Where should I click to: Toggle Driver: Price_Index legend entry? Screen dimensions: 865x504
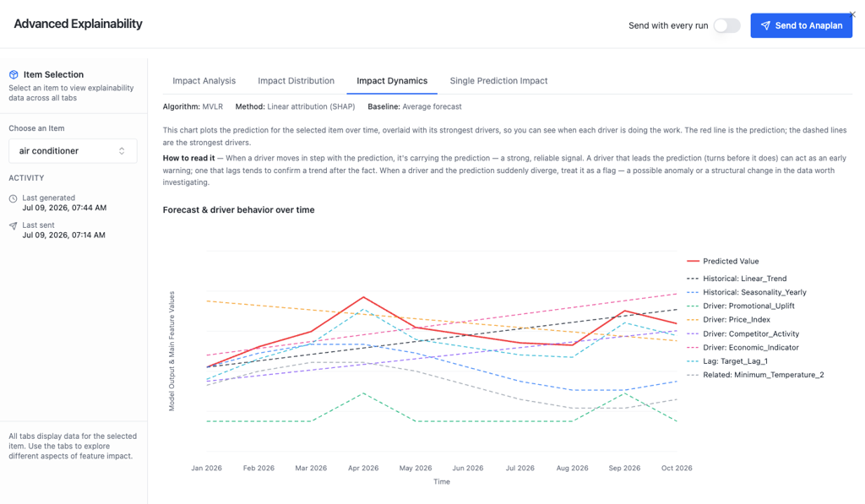(728, 320)
